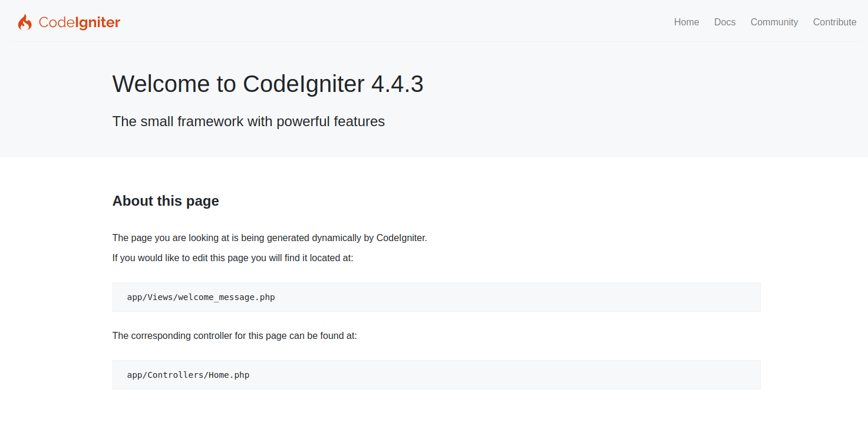Open the Home navigation link

[687, 22]
